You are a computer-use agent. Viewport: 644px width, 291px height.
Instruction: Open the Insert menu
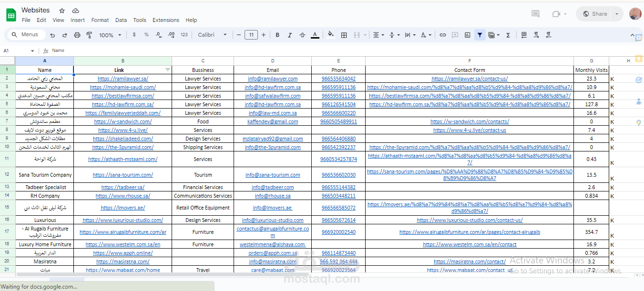[78, 20]
